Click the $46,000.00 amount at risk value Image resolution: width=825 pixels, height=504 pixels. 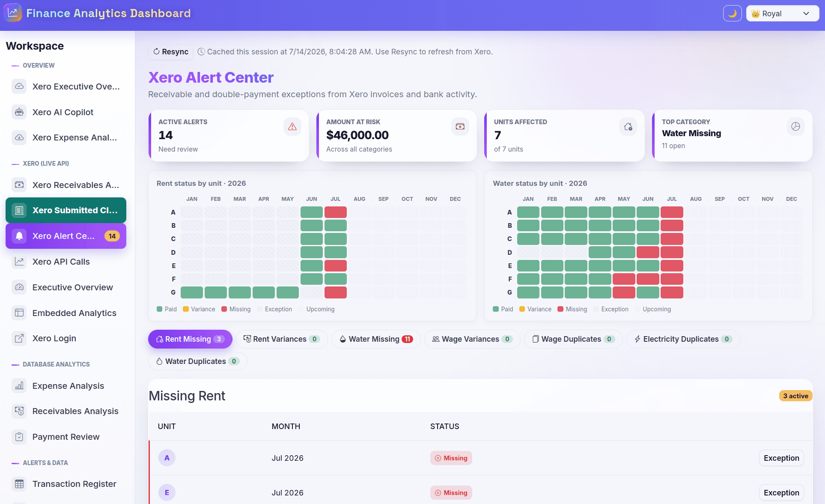[357, 135]
